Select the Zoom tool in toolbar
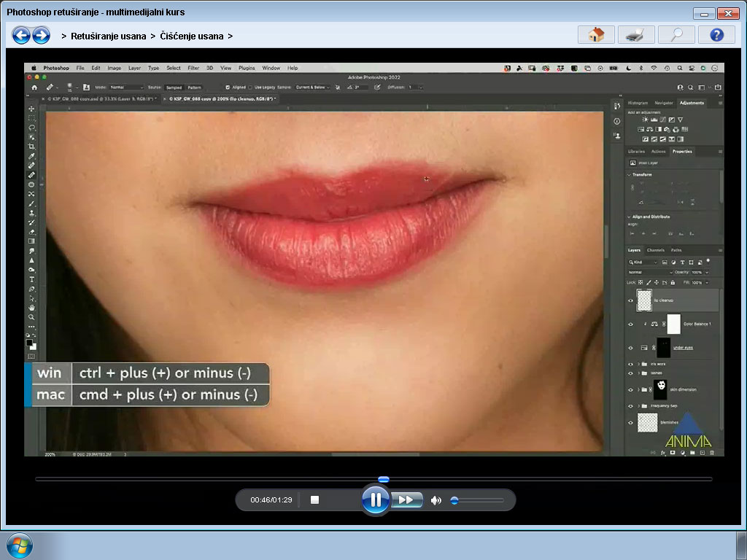 [31, 317]
